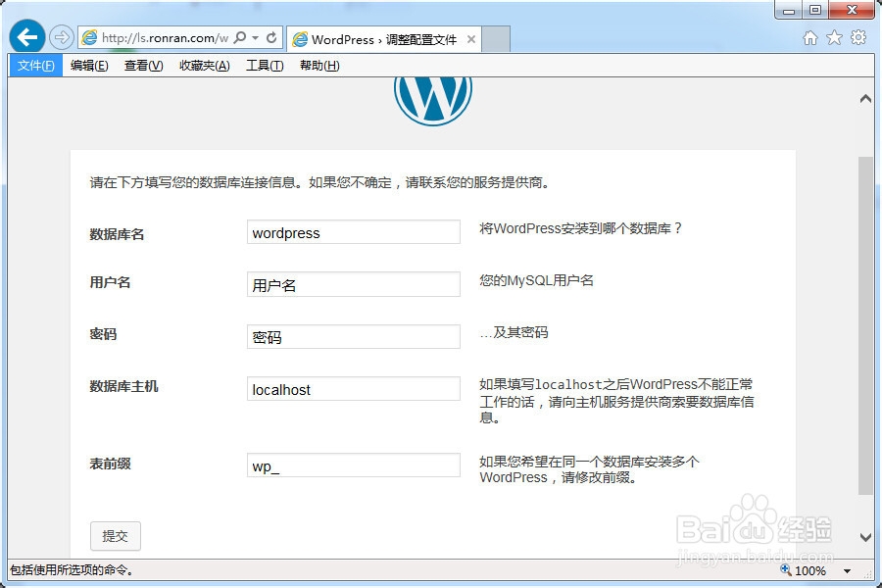Click the 将WordPress安装到哪个数据库 description

(x=580, y=228)
